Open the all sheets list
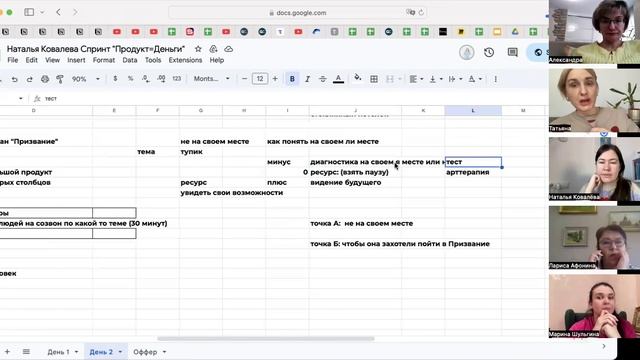 [x=26, y=351]
